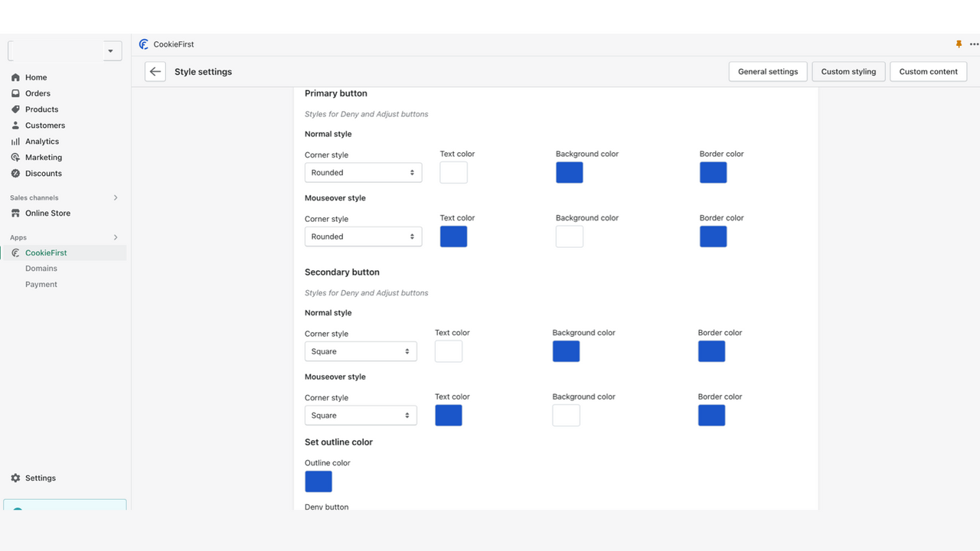Click the Outline color swatch
Viewport: 980px width, 551px height.
coord(318,481)
